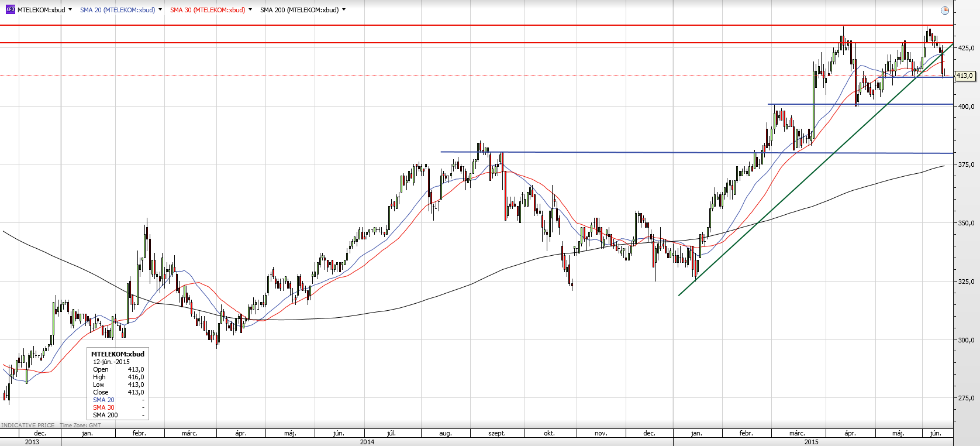This screenshot has height=446, width=980.
Task: Click the red SMA 30 row in data box
Action: [118, 407]
